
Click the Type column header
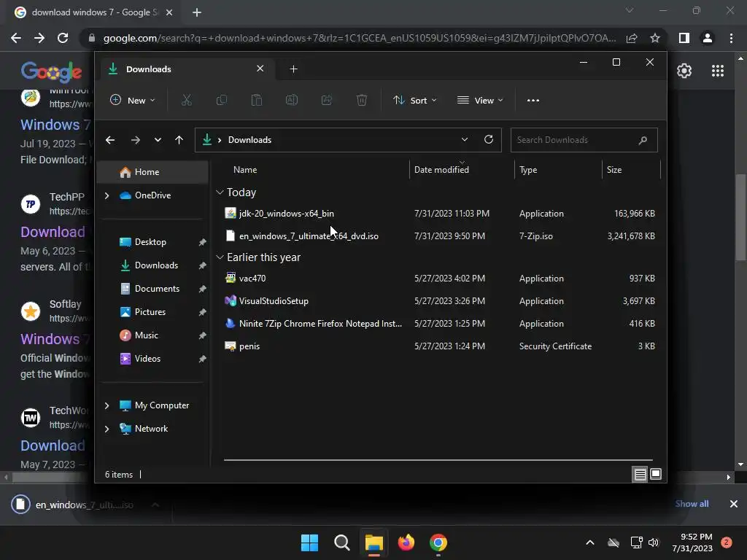pyautogui.click(x=558, y=169)
